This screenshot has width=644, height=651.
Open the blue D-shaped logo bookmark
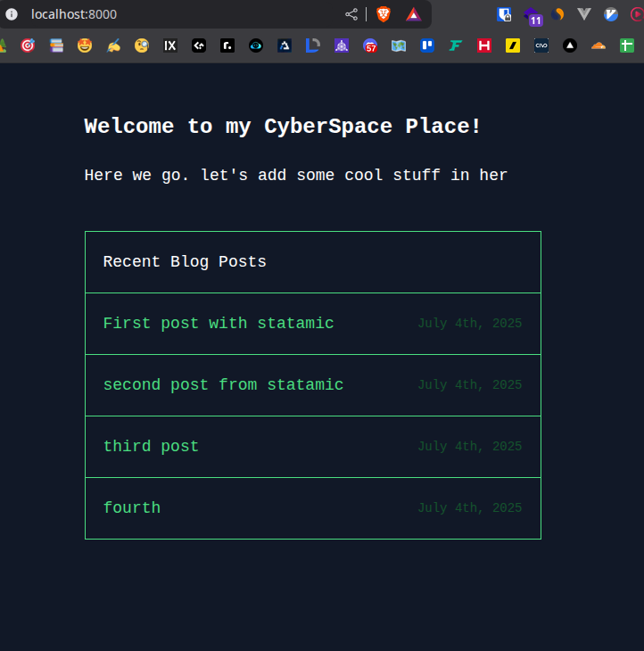pos(313,45)
